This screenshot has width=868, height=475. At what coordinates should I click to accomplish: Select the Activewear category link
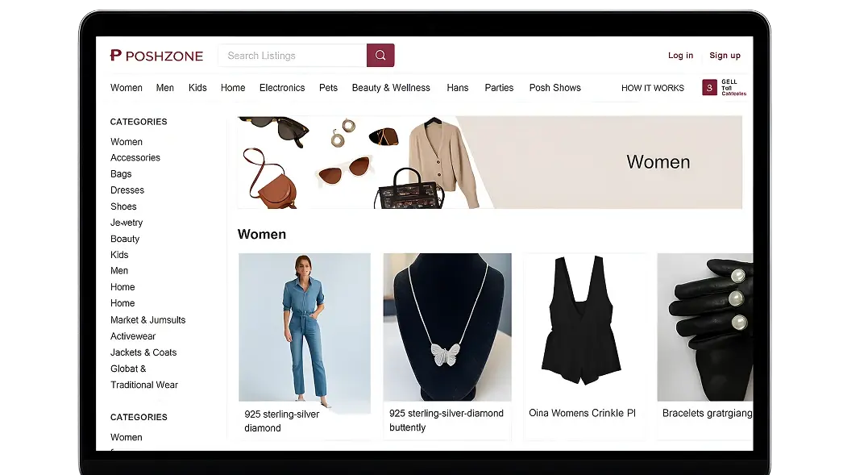(x=133, y=336)
